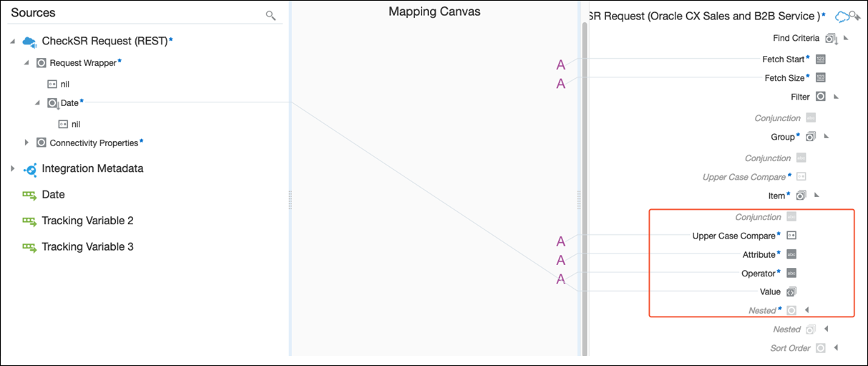Image resolution: width=868 pixels, height=366 pixels.
Task: Select the Fetch Size target element
Action: tap(784, 78)
